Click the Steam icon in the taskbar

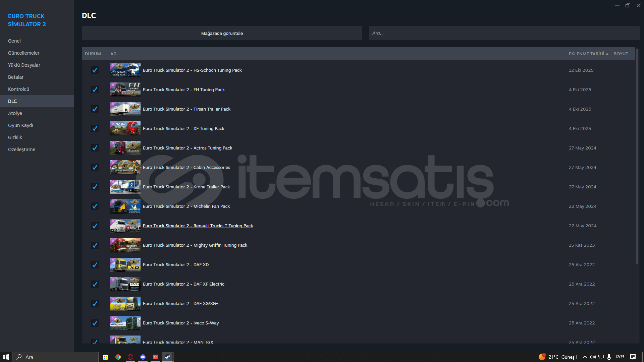pyautogui.click(x=167, y=357)
